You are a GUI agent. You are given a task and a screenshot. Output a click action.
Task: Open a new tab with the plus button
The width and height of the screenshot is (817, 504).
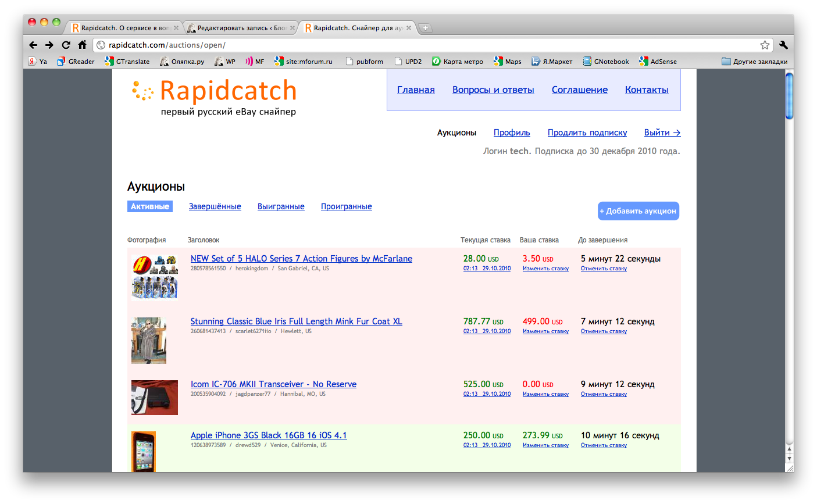pyautogui.click(x=426, y=27)
